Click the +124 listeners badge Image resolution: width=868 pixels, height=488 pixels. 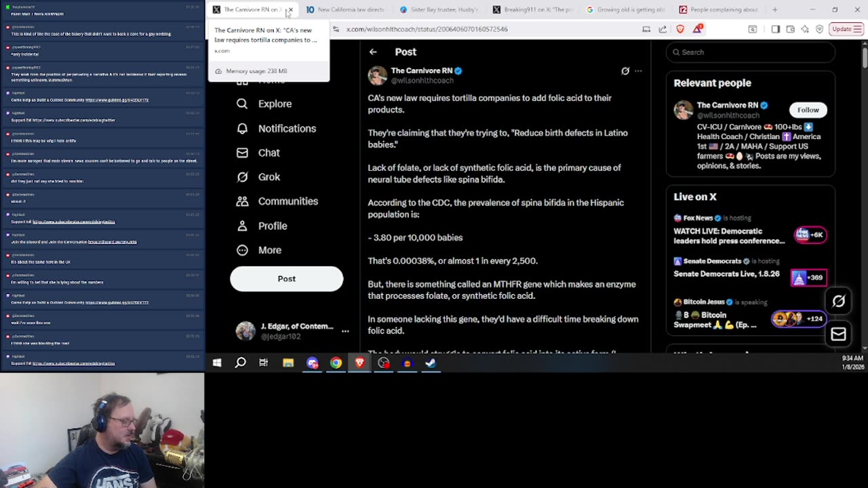799,319
